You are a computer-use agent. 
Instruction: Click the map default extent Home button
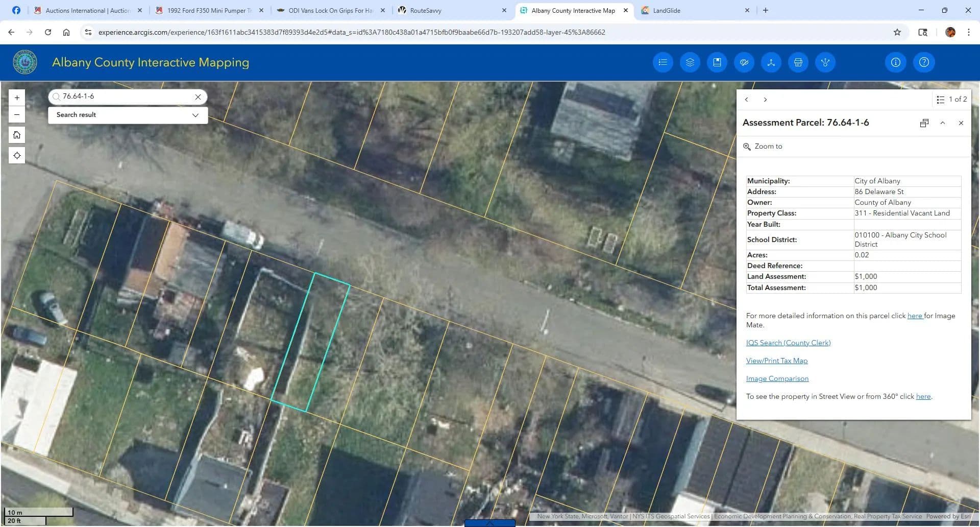point(17,135)
